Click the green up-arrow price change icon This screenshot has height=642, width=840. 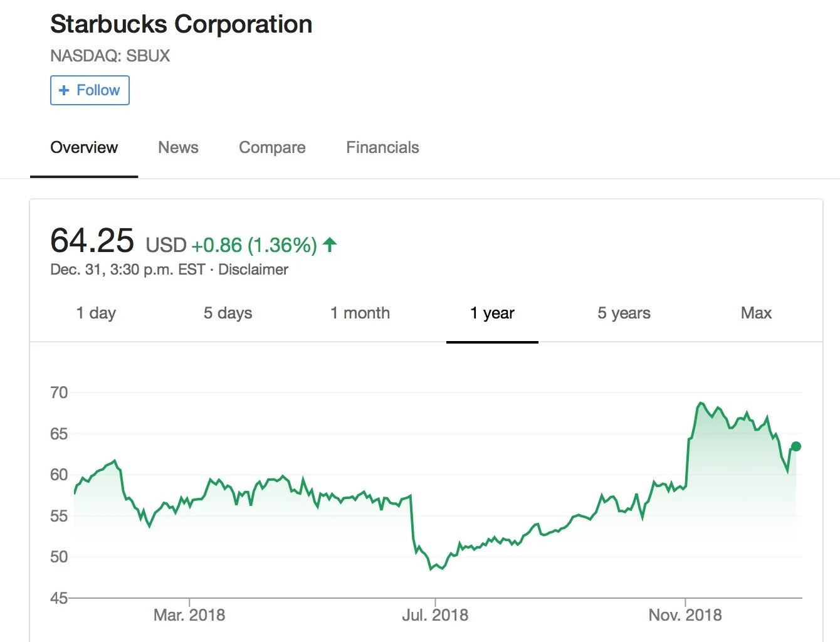coord(330,245)
